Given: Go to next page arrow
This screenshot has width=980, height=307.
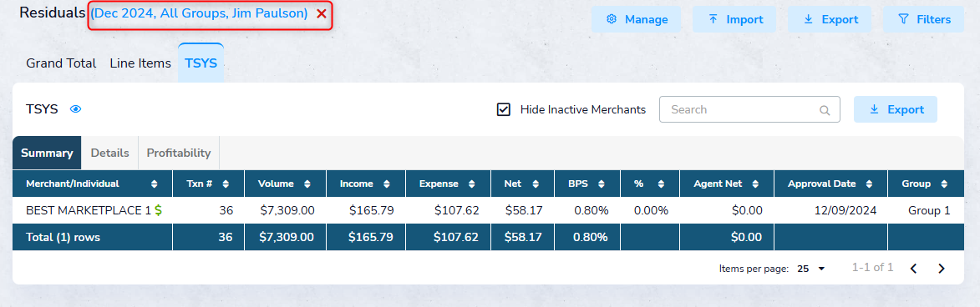Looking at the screenshot, I should (x=942, y=269).
